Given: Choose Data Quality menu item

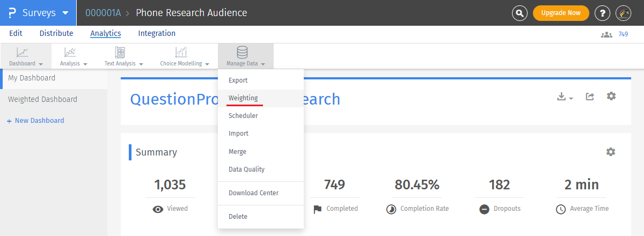Looking at the screenshot, I should [x=246, y=169].
